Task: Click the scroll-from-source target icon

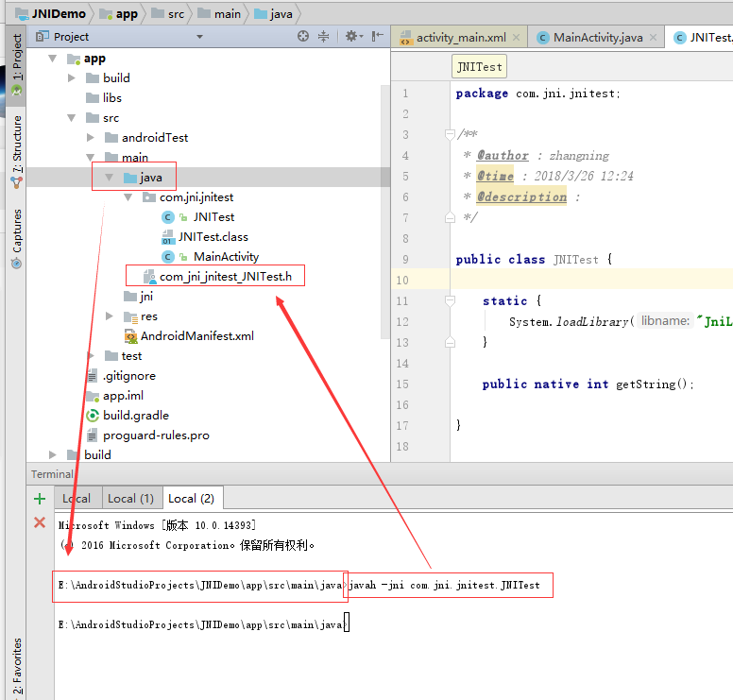Action: pos(303,37)
